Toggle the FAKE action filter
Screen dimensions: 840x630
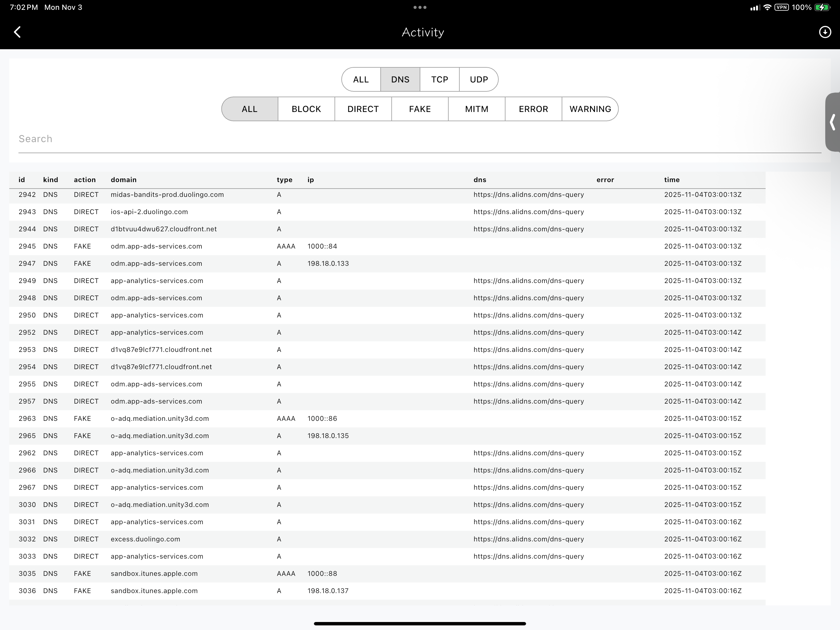coord(420,109)
